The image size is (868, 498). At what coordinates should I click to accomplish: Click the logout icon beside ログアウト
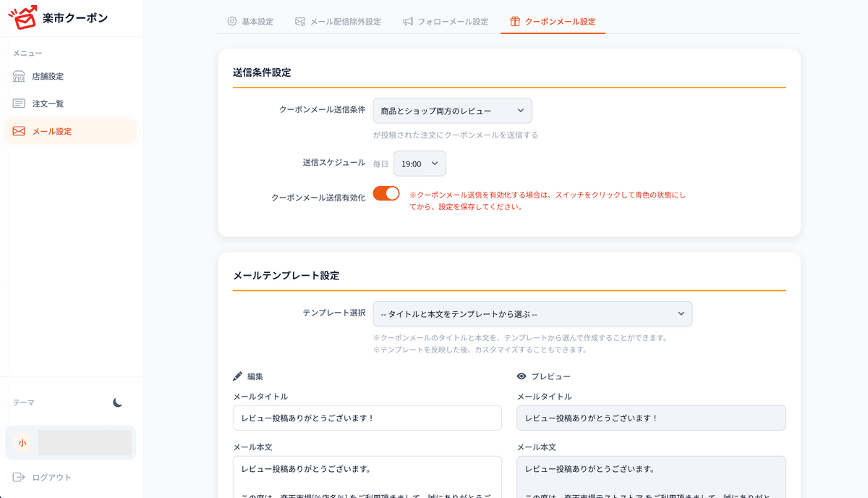point(19,477)
